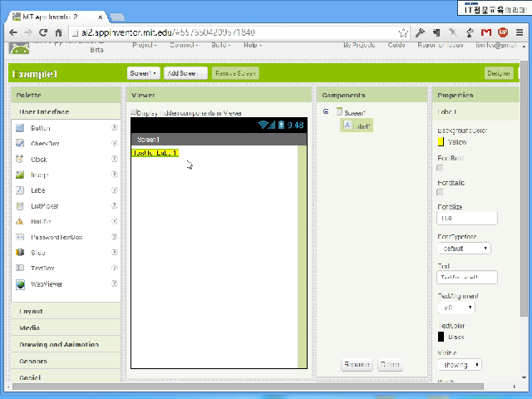Open help for the Clock component
This screenshot has width=532, height=399.
pos(115,159)
